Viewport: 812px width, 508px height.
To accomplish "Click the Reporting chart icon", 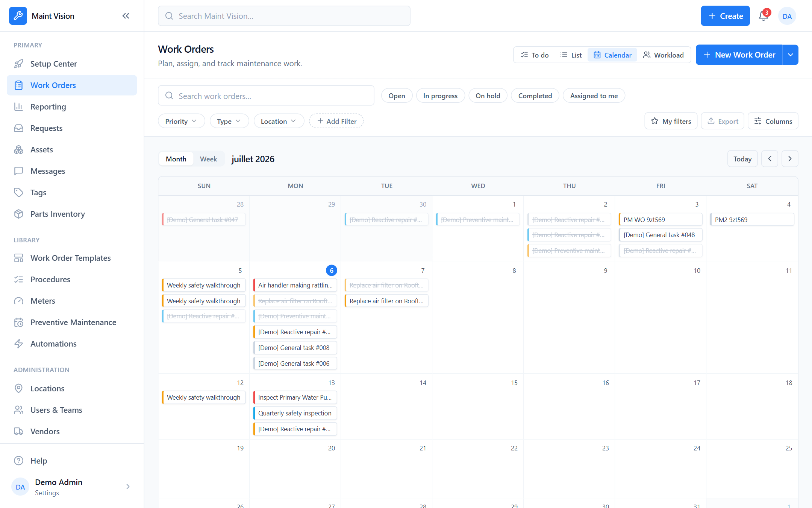I will click(19, 107).
